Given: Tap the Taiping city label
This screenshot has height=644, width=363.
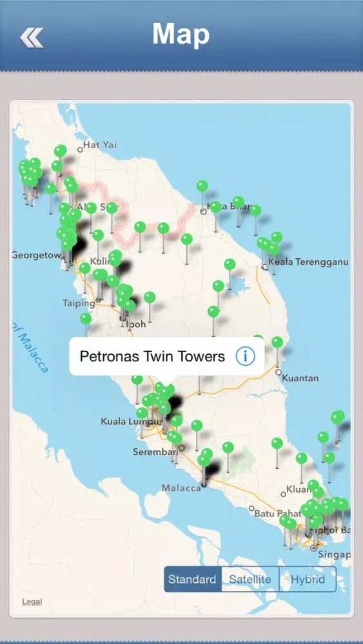Looking at the screenshot, I should [x=79, y=303].
